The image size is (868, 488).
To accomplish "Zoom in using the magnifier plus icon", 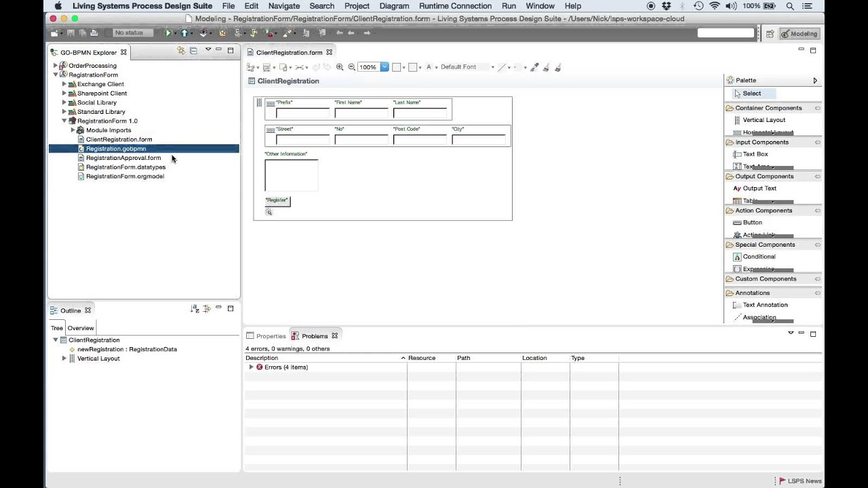I will click(x=340, y=67).
